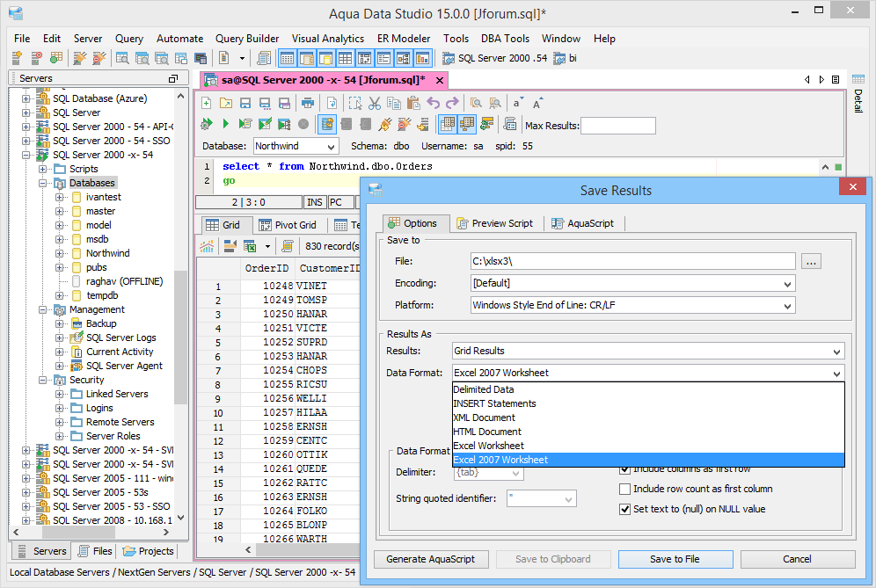
Task: Switch to the Files tab in sidebar
Action: point(96,551)
